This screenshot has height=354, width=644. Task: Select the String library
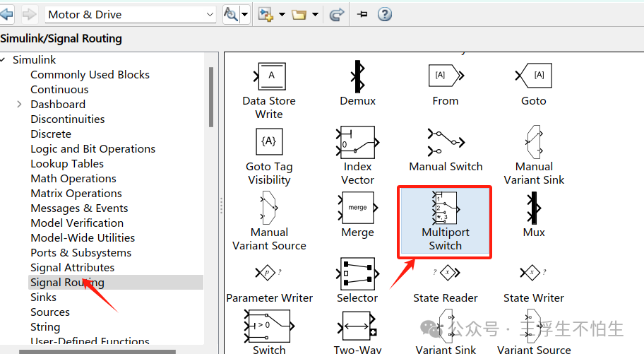[x=45, y=327]
